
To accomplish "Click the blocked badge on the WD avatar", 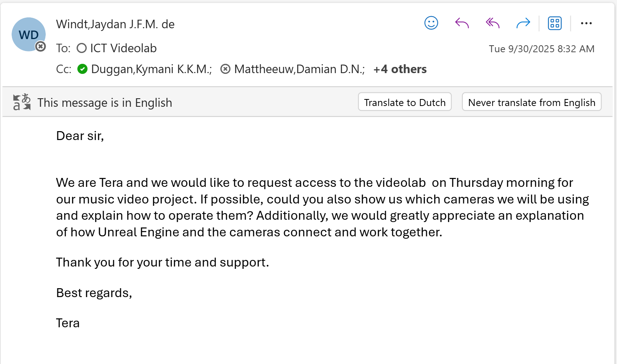I will tap(40, 47).
